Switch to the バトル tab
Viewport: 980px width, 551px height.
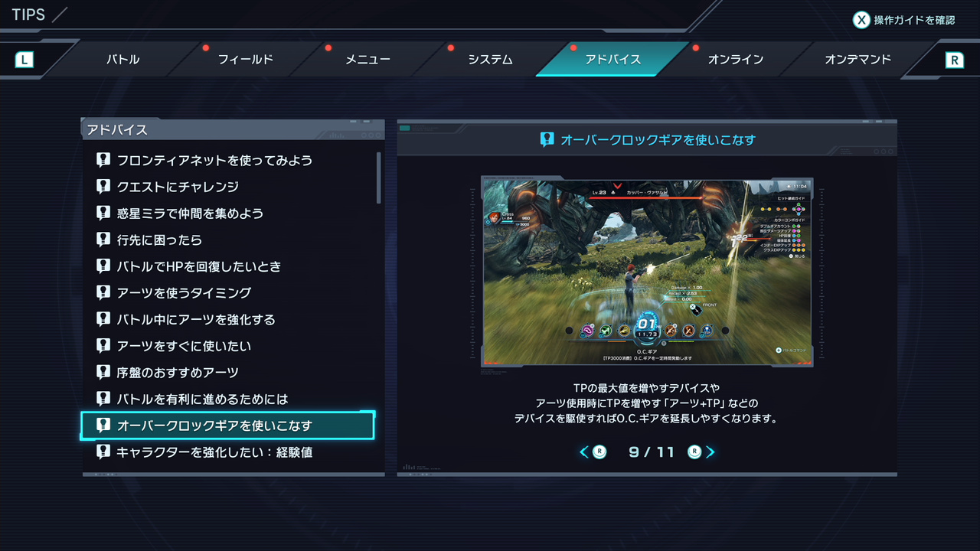(122, 59)
